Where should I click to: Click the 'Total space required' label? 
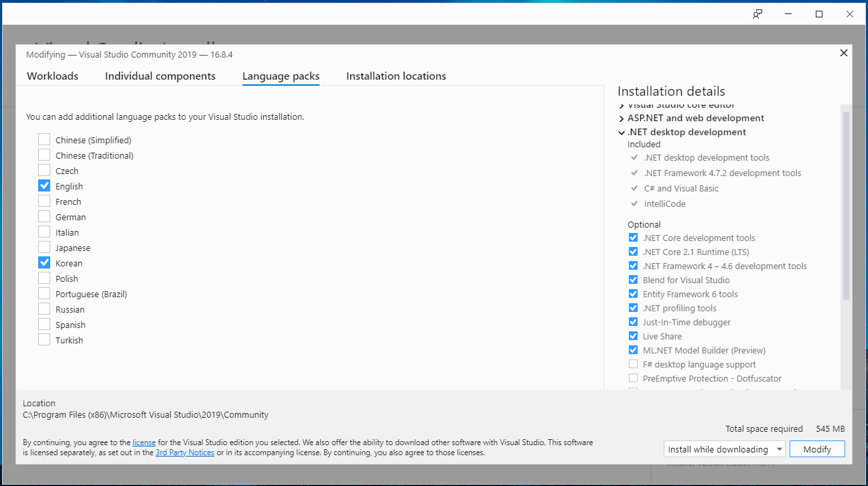coord(764,428)
